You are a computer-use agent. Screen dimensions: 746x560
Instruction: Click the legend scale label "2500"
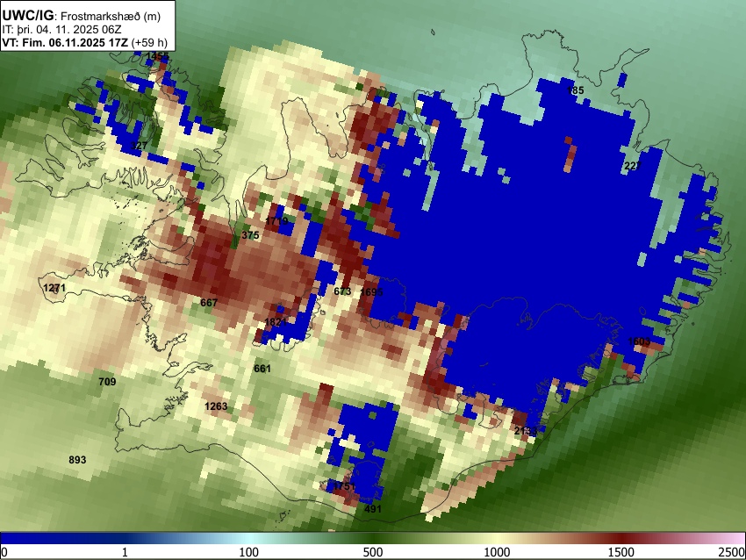pos(733,552)
